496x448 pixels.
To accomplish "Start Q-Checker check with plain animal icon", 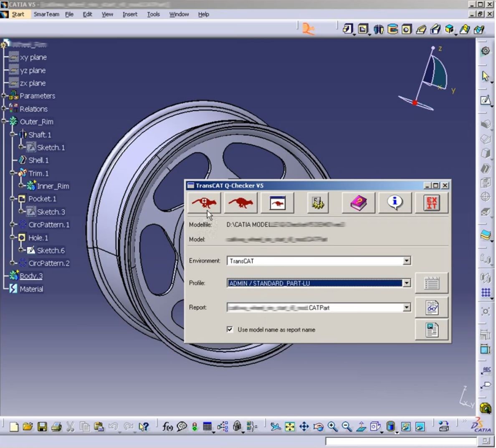I will click(241, 203).
